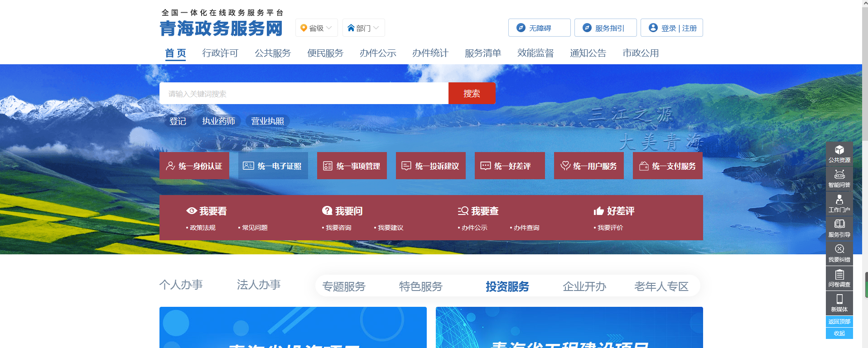Open the right 工程建设项目 banner card
This screenshot has width=868, height=348.
click(569, 328)
